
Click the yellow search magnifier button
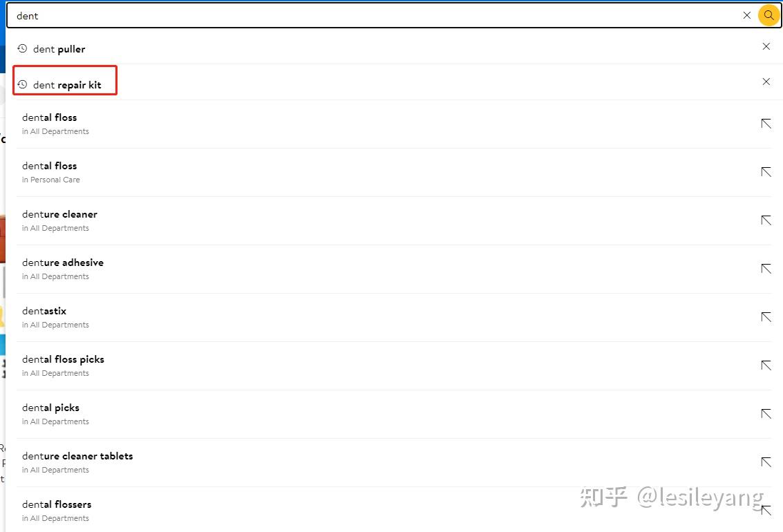point(768,15)
